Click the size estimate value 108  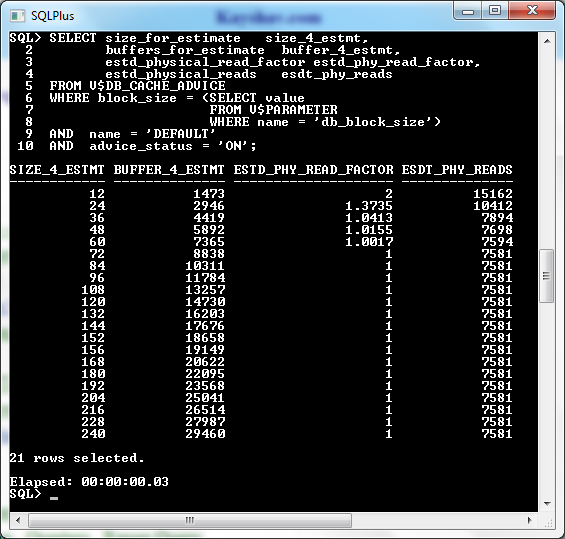[x=93, y=290]
